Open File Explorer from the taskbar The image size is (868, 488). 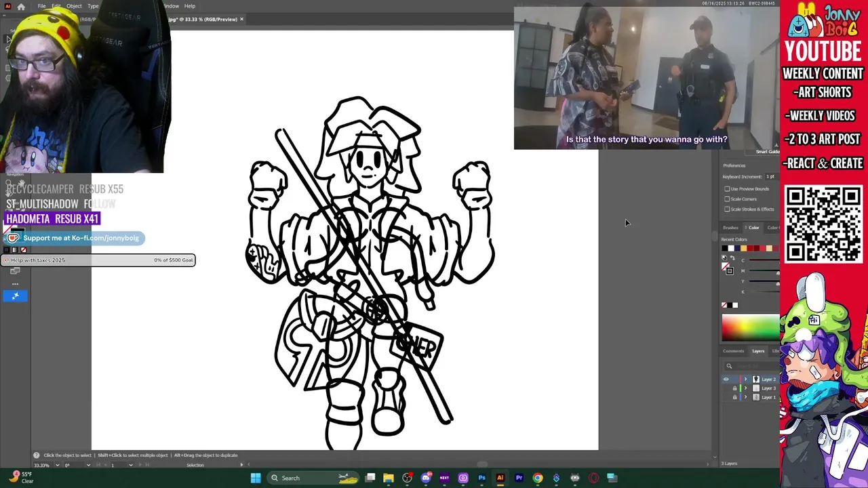389,478
